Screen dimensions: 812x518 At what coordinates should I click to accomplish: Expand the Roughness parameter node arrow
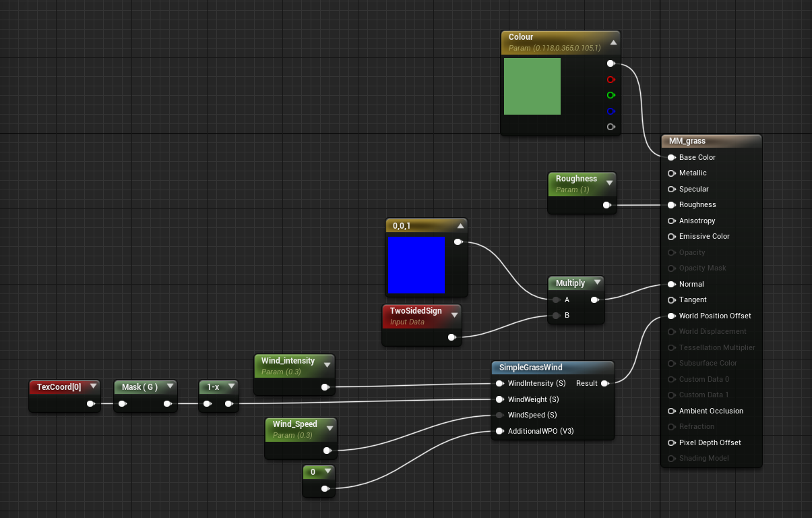pos(610,182)
